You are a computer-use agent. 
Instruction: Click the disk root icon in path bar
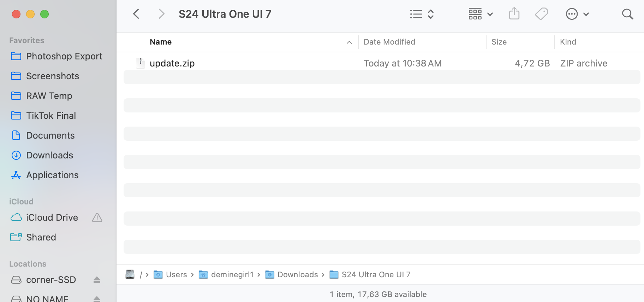pos(130,274)
